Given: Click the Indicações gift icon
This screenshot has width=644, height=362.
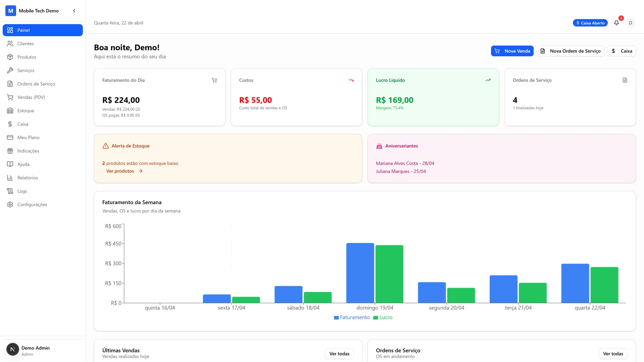Looking at the screenshot, I should click(x=10, y=151).
